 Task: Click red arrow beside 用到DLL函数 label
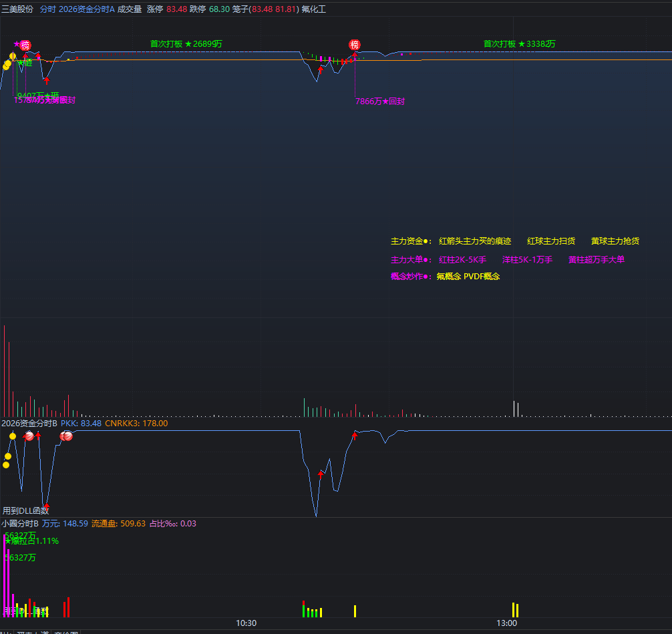click(47, 506)
